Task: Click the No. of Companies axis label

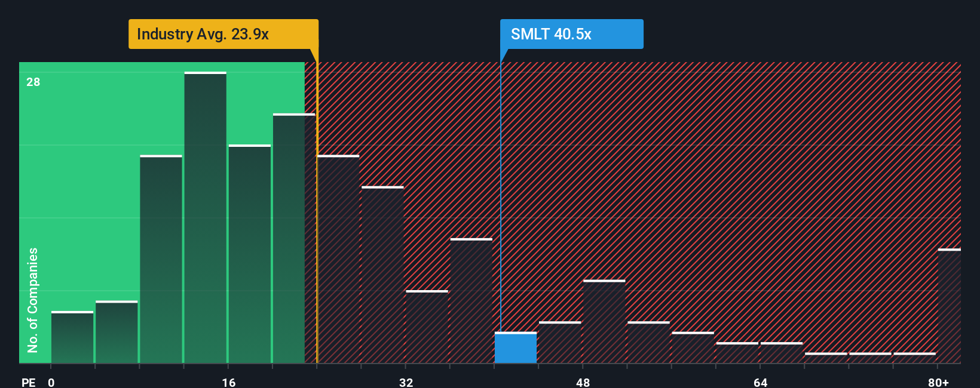Action: pos(32,300)
